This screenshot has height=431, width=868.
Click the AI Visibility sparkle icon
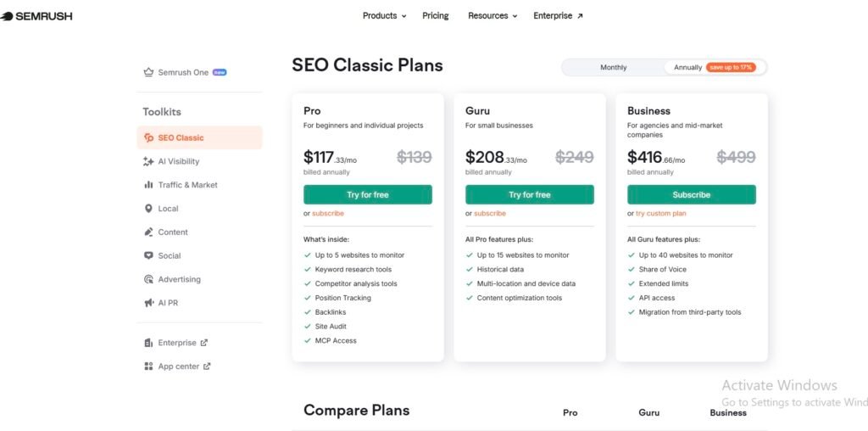(x=149, y=161)
